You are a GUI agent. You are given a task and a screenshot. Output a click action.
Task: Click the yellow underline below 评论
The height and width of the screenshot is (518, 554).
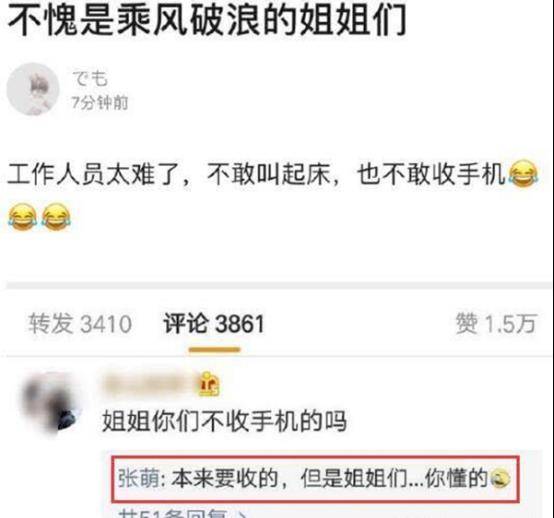(214, 349)
